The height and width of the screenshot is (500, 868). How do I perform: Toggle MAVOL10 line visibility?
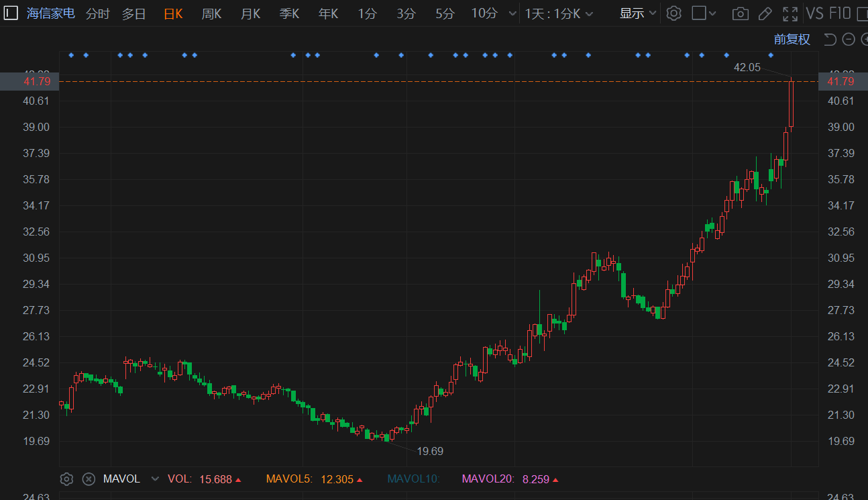413,479
